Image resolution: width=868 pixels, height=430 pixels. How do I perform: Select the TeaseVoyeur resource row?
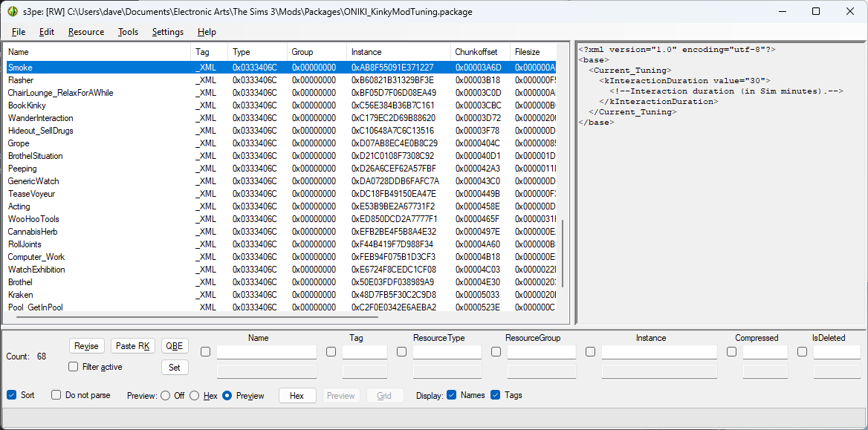[281, 194]
